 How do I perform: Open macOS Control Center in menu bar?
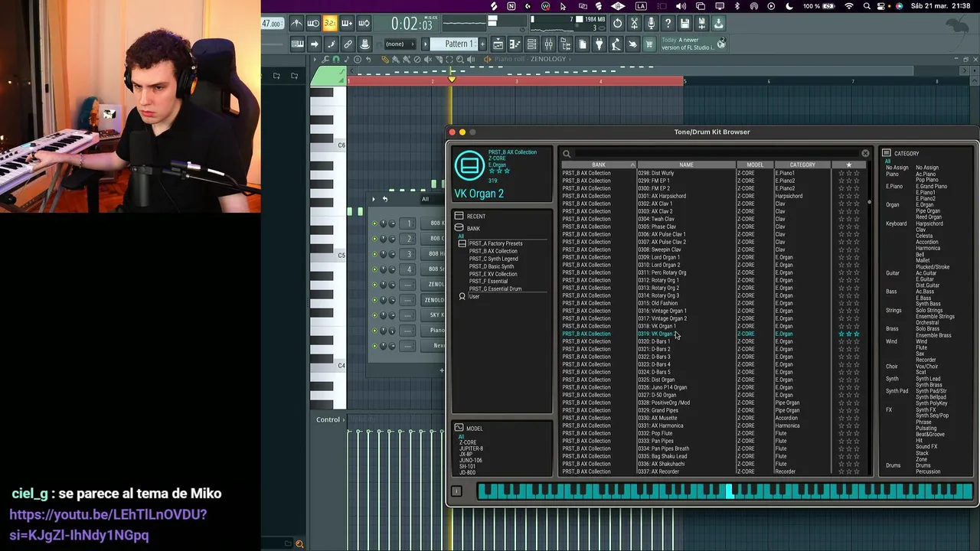click(880, 6)
